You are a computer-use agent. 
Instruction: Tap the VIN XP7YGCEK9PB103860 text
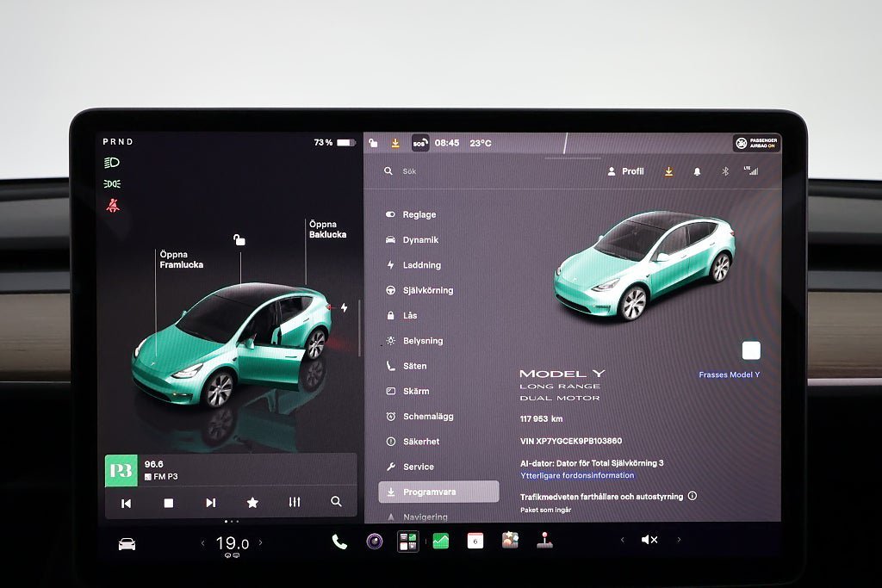[571, 442]
